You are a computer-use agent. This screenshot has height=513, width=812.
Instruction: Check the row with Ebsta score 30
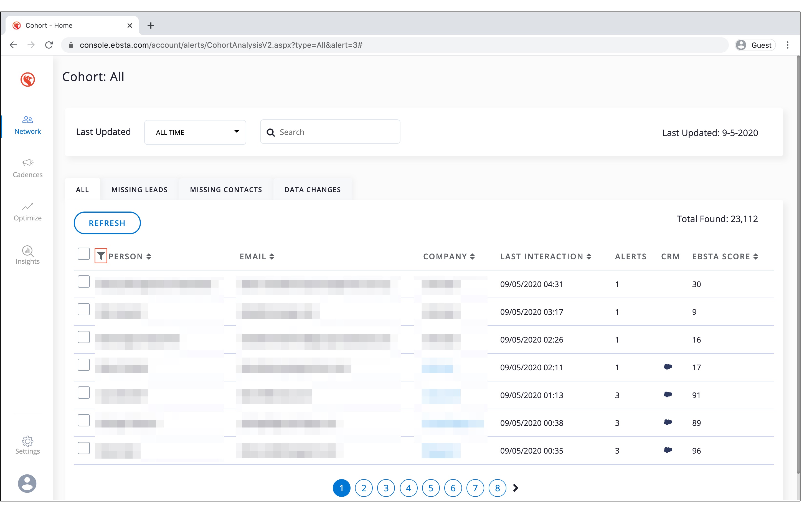(84, 281)
